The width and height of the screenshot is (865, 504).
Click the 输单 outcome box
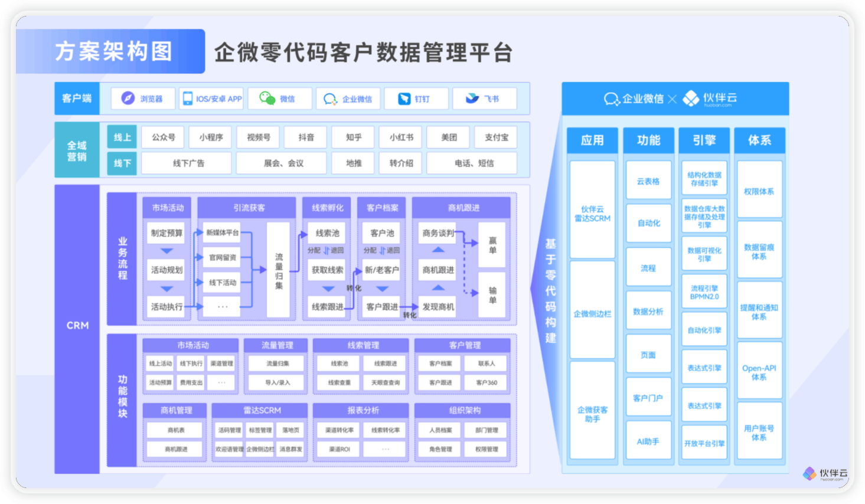coord(492,294)
